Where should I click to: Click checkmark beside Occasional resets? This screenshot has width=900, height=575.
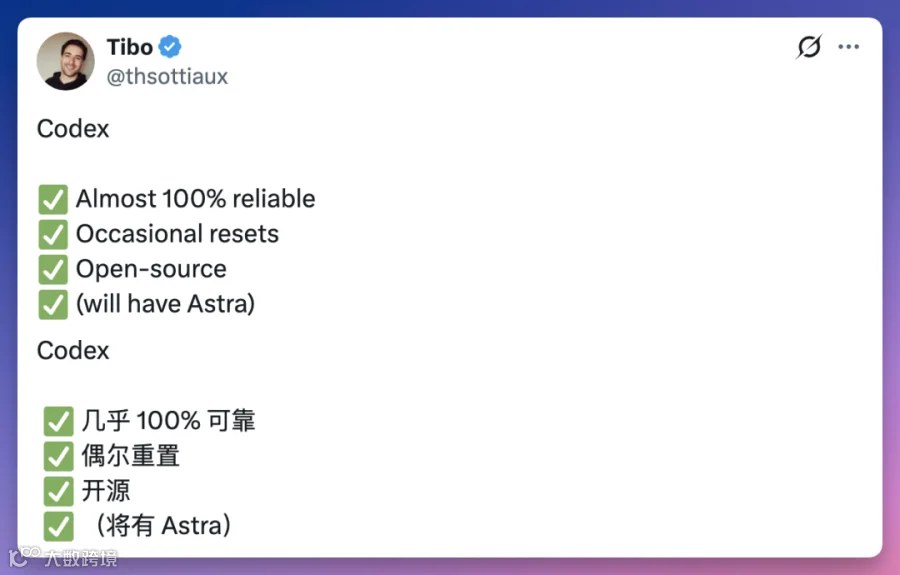pos(53,234)
